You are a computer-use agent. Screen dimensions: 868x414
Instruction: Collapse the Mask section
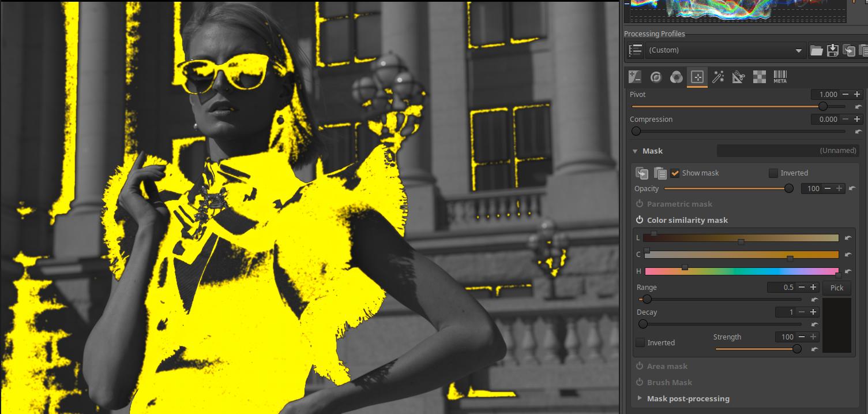pos(635,151)
